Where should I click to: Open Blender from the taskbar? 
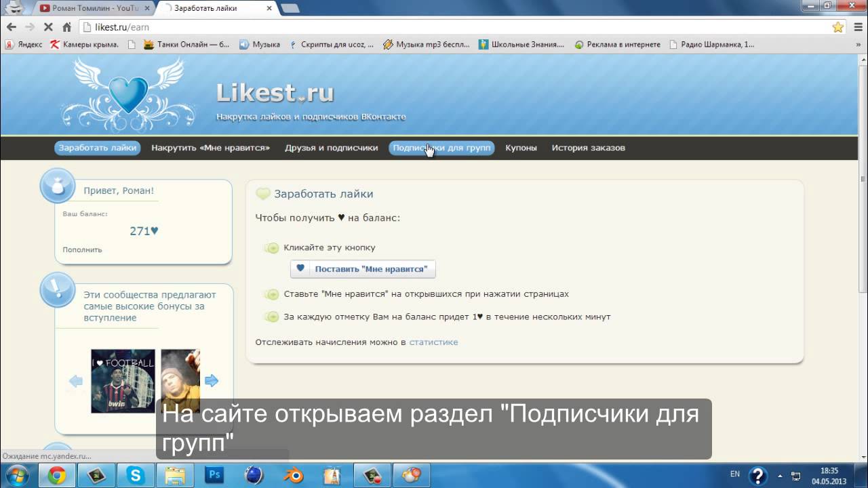pos(292,475)
